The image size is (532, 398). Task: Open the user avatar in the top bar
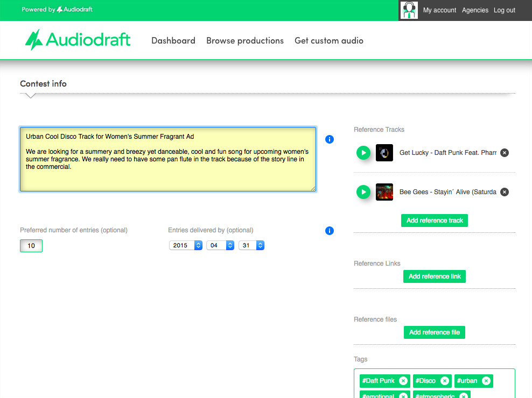click(409, 10)
